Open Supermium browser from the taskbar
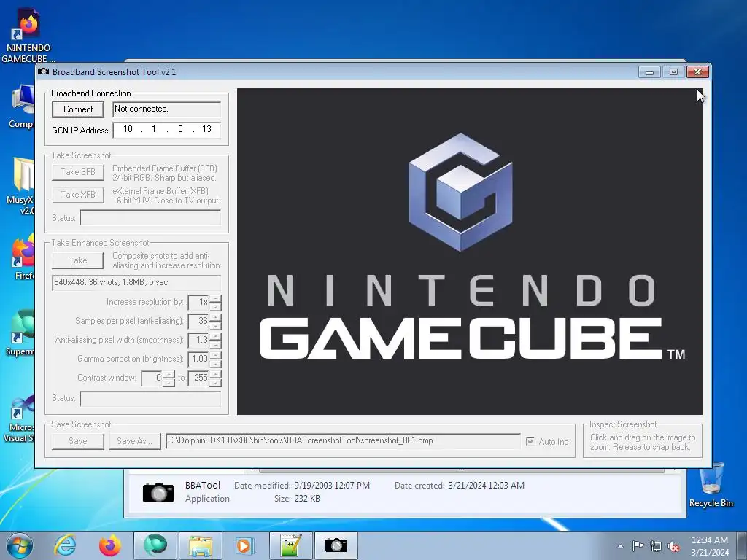 [155, 545]
